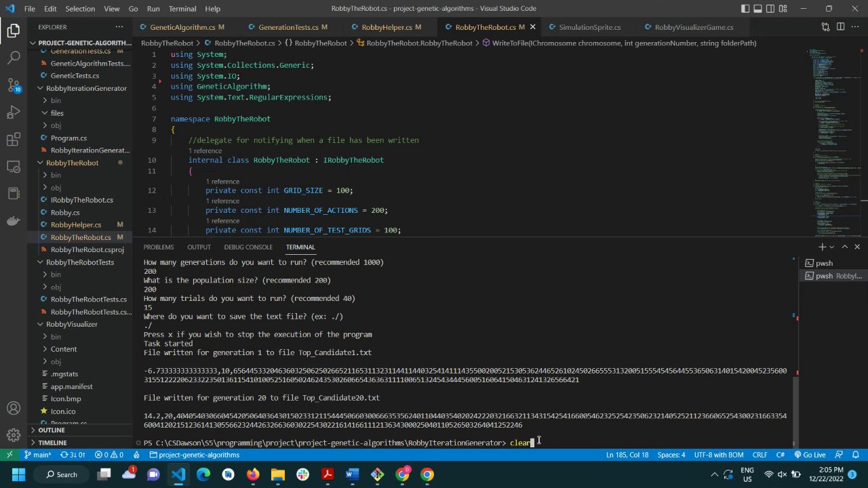Click Go Live in the status bar
Screen dimensions: 868x488
810,455
